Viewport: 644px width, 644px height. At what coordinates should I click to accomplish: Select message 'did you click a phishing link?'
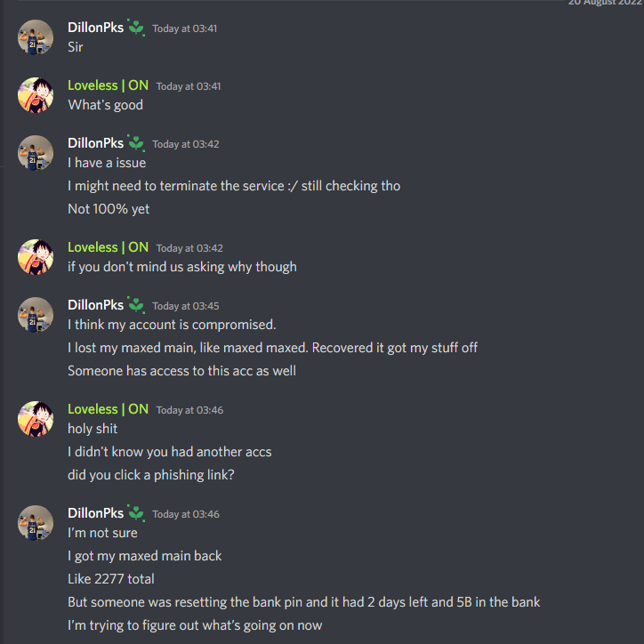pos(151,475)
